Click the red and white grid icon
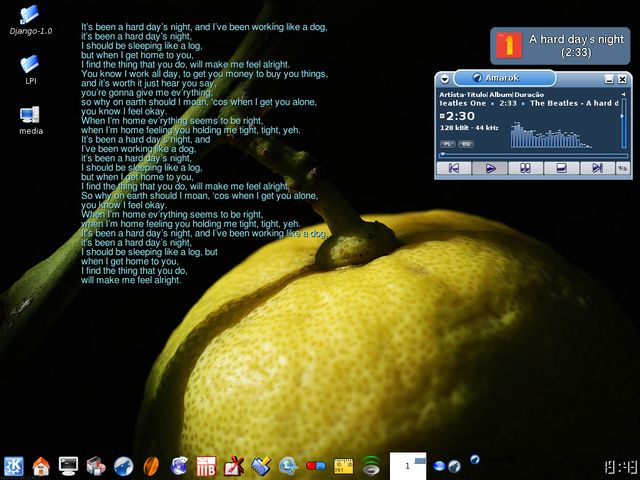 [206, 466]
